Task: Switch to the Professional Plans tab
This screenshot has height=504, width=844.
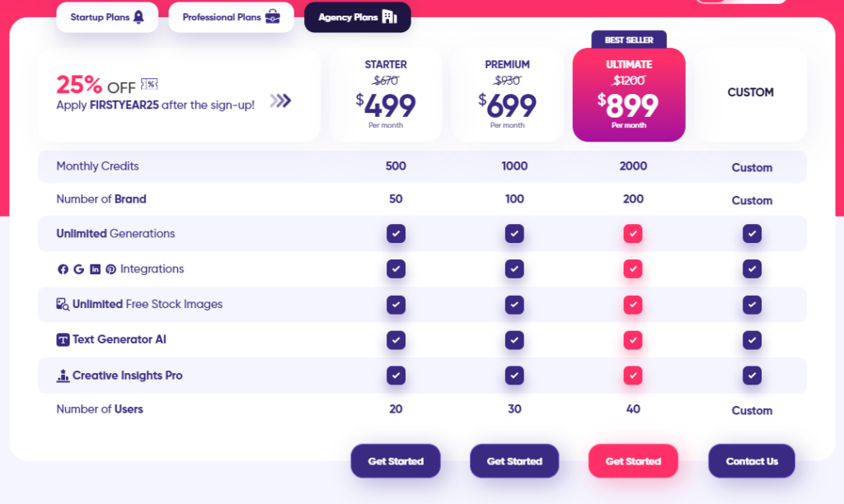Action: pos(232,17)
